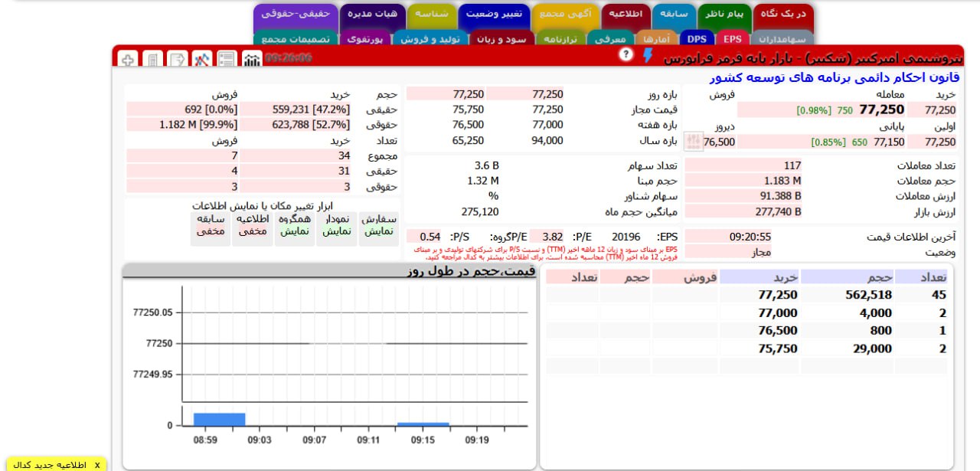Click the قیمت،حجم در طول روز chart title
980x471 pixels.
[x=472, y=270]
